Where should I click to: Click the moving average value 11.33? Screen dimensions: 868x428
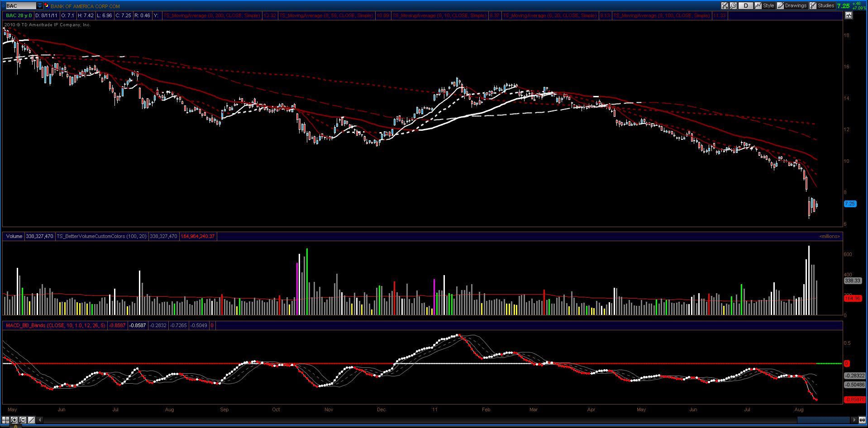[x=720, y=15]
